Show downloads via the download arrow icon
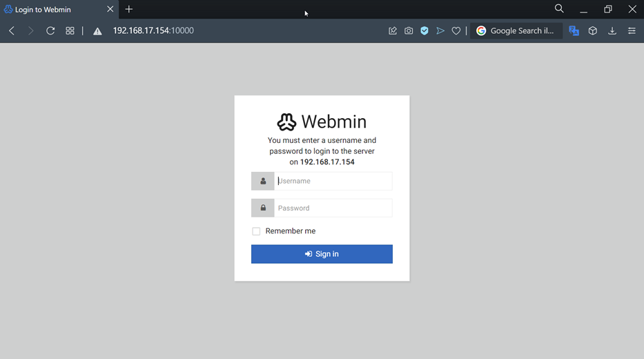This screenshot has height=359, width=644. [x=612, y=31]
